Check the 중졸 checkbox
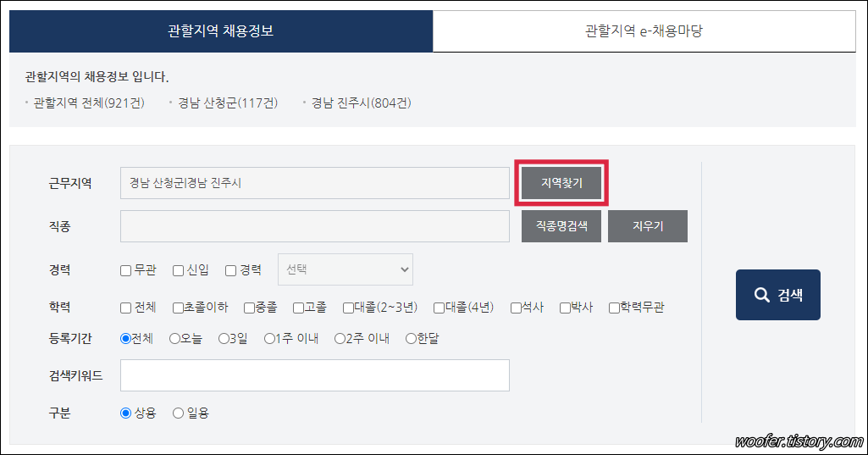The height and width of the screenshot is (455, 868). 250,308
